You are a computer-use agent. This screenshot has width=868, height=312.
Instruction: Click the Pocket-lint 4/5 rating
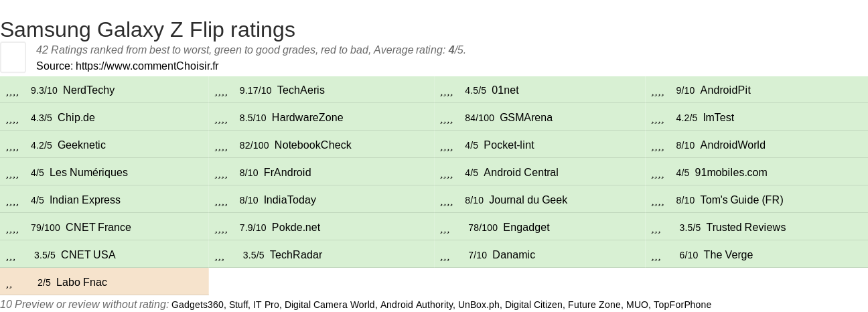tap(540, 145)
